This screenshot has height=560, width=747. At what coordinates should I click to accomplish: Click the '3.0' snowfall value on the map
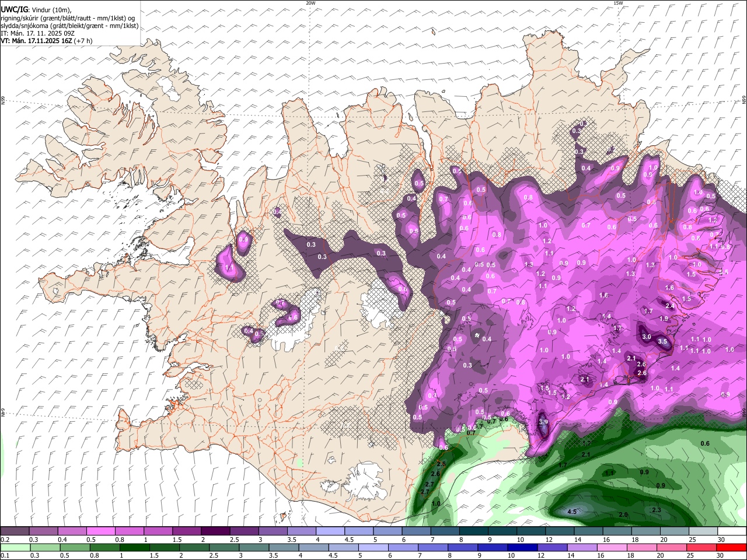(x=646, y=337)
